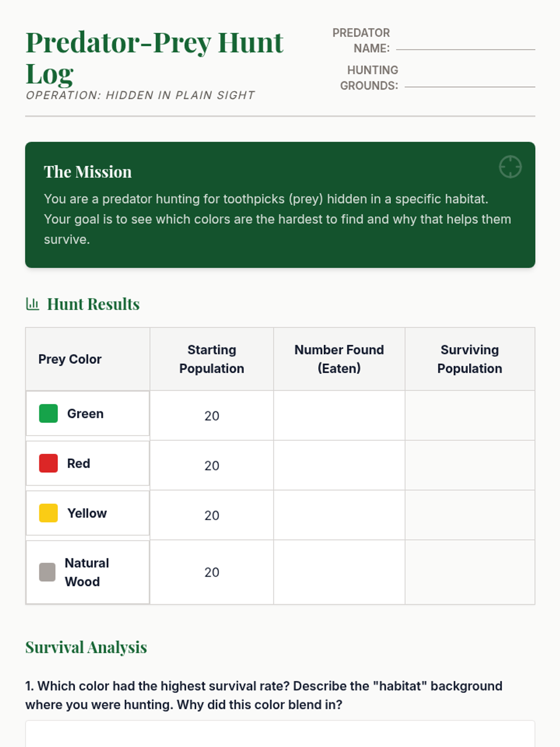The width and height of the screenshot is (560, 747).
Task: Click the Surviving Population column header
Action: (x=469, y=359)
